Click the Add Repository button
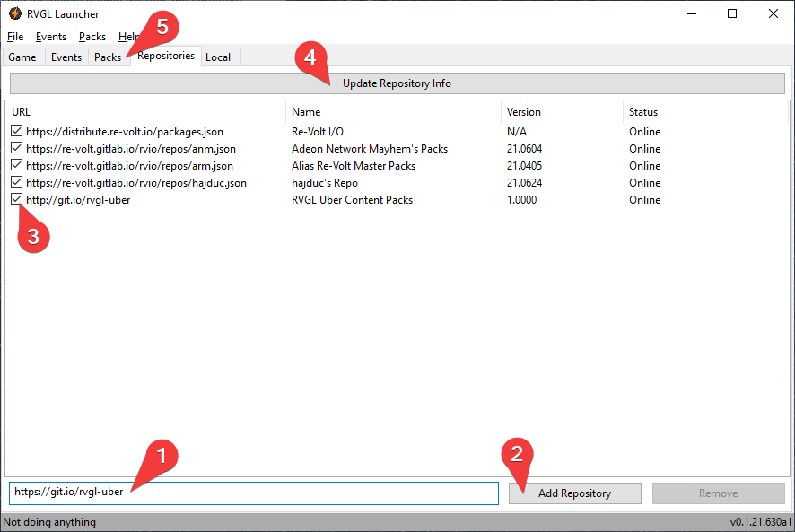 pyautogui.click(x=574, y=493)
